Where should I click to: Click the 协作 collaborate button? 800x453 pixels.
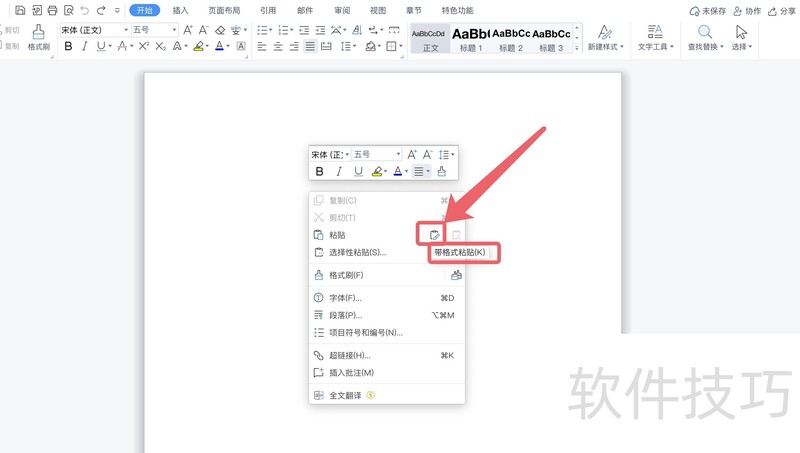coord(747,11)
